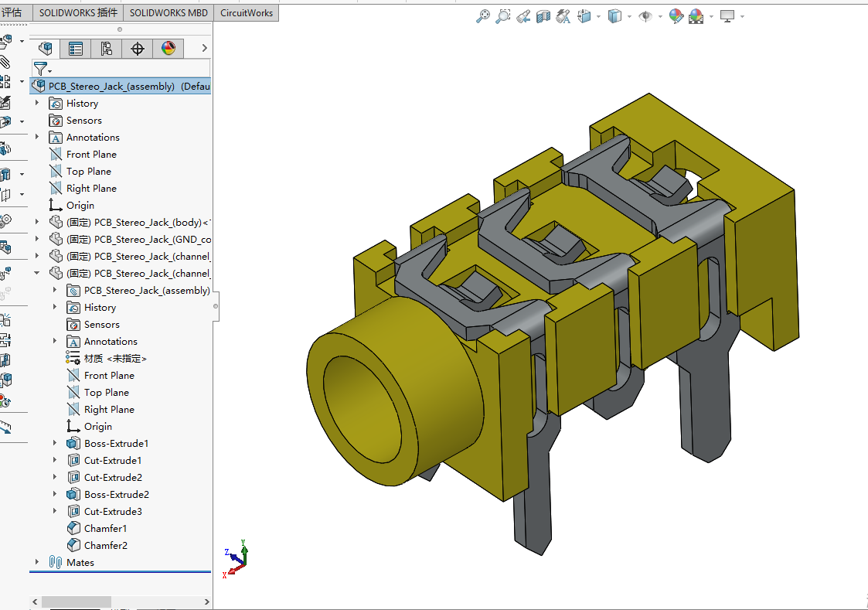
Task: Open the Display Style dropdown arrow
Action: coord(629,16)
